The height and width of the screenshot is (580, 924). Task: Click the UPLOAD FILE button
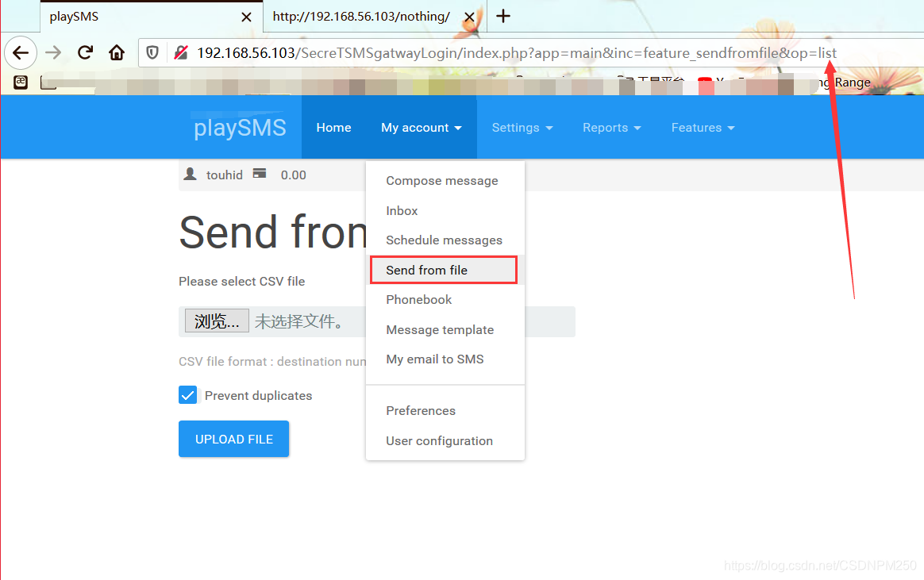point(234,439)
